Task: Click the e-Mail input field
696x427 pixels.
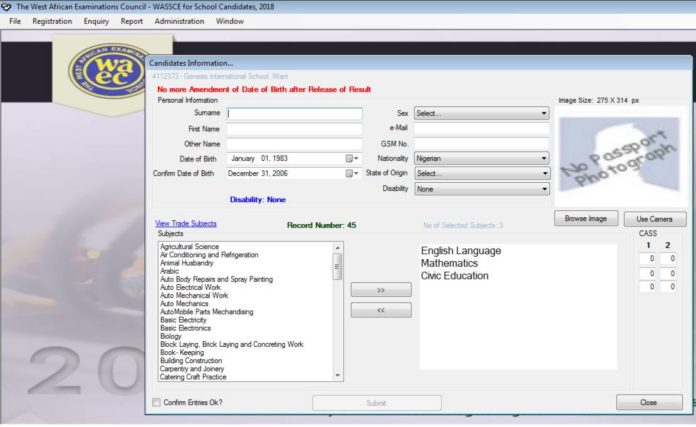Action: [482, 128]
